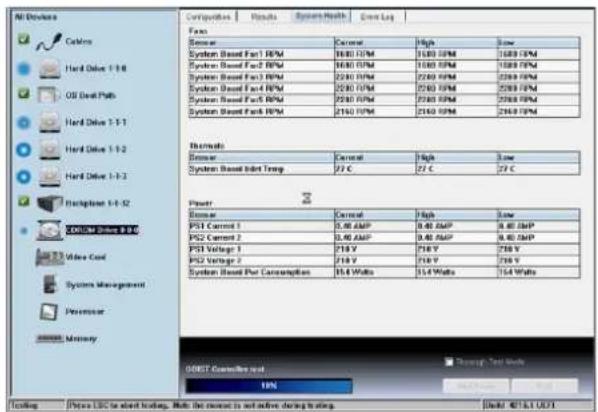Select the Cables device label
The image size is (598, 412).
click(x=79, y=42)
